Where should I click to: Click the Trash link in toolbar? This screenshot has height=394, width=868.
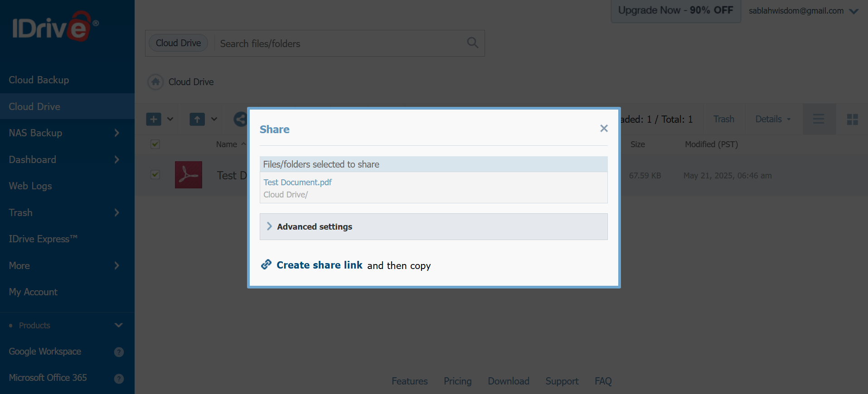[723, 119]
